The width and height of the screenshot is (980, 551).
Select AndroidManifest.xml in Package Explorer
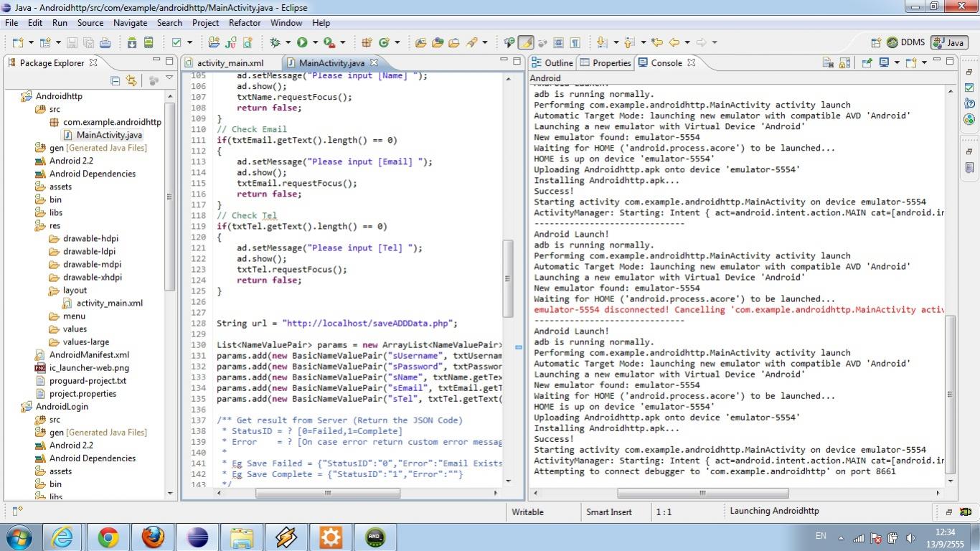(x=82, y=355)
